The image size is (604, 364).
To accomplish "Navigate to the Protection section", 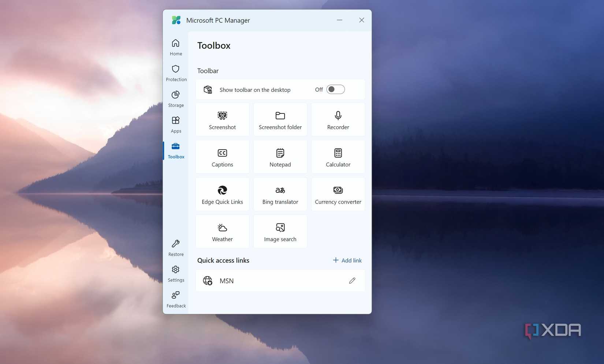I will point(176,73).
